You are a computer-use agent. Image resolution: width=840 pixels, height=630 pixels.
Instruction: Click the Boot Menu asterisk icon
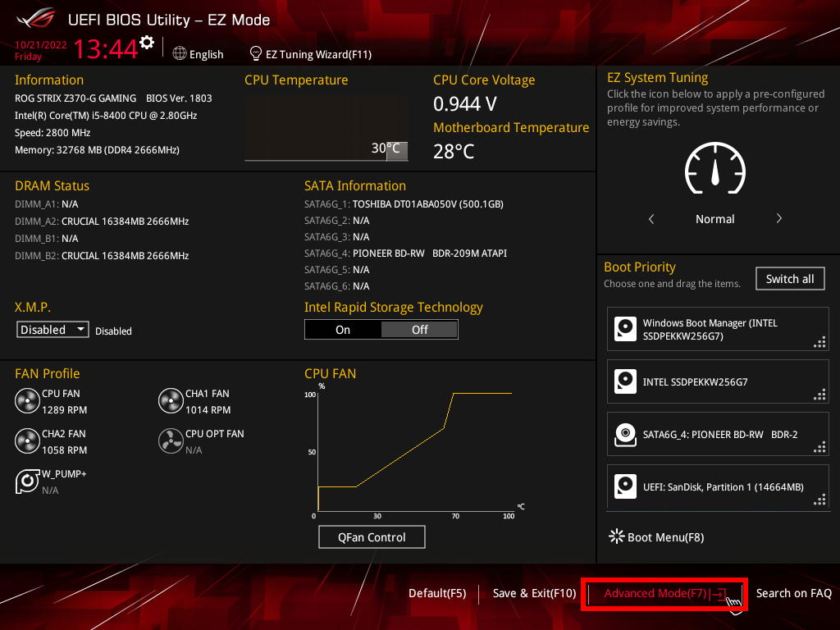point(616,536)
